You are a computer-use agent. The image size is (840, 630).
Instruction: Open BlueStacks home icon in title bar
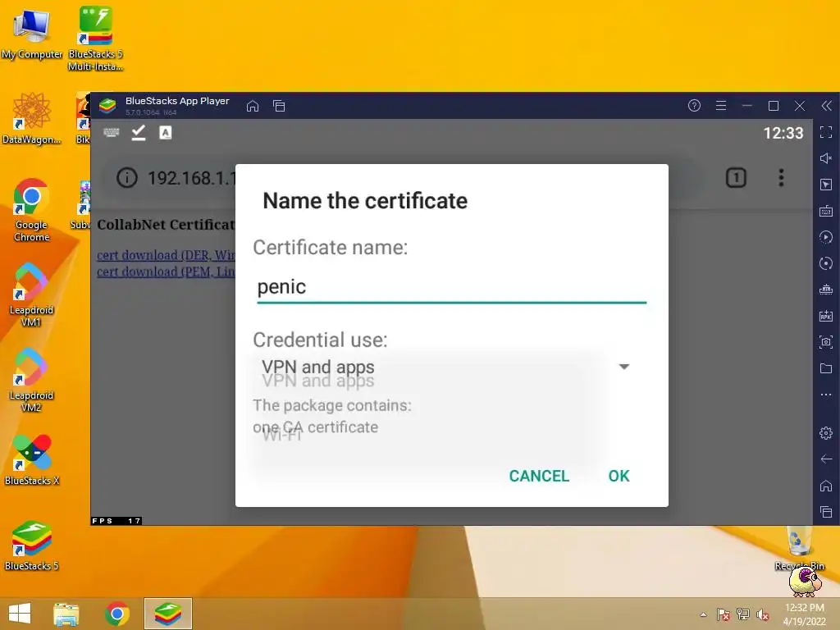pos(253,106)
